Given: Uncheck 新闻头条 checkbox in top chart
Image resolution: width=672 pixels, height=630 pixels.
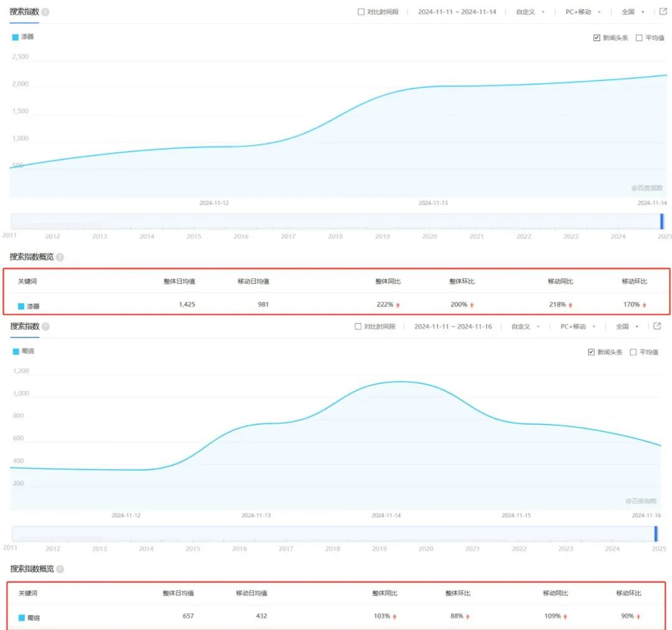Looking at the screenshot, I should pos(597,38).
